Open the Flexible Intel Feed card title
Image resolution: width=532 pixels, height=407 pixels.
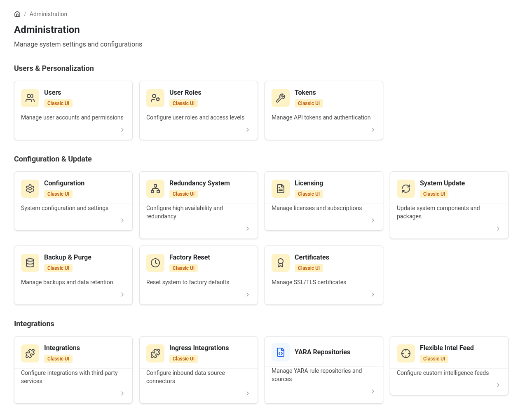coord(447,348)
